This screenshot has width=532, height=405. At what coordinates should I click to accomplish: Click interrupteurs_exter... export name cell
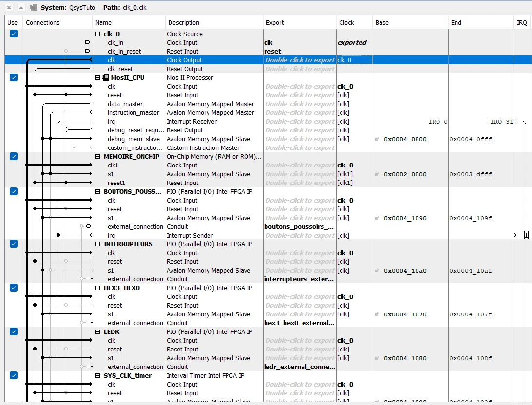coord(300,279)
